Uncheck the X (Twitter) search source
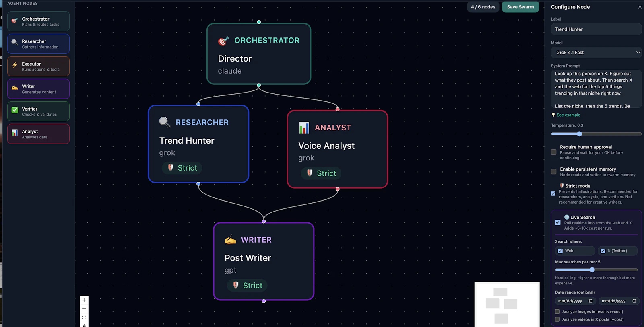Screen dimensions: 644x327 click(603, 251)
